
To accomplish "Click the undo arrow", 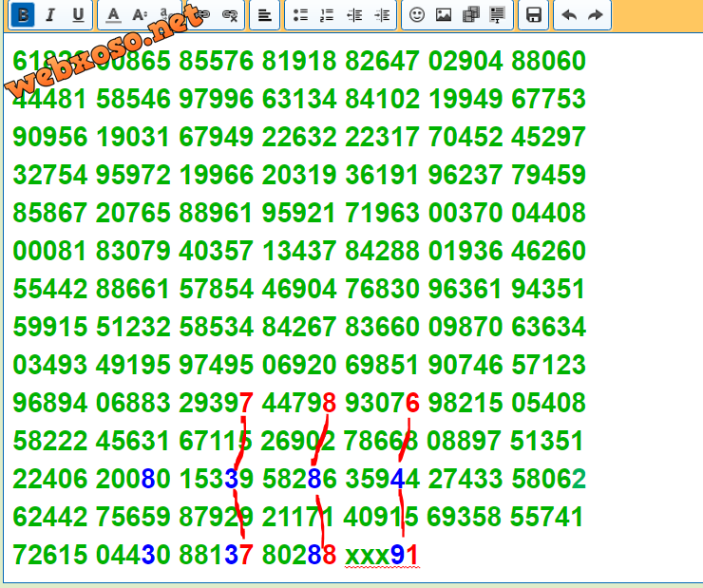I will tap(569, 14).
